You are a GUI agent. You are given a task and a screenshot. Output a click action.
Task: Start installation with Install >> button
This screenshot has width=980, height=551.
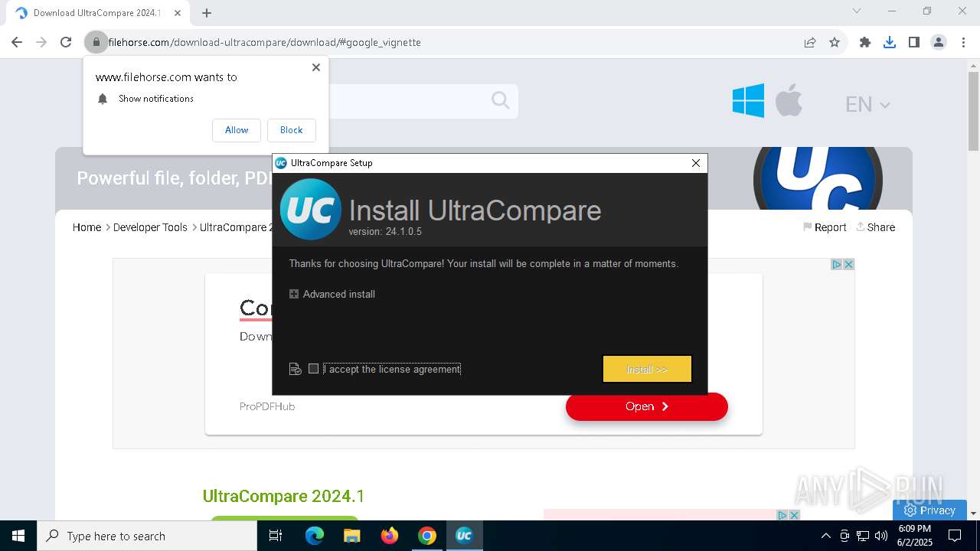coord(647,369)
